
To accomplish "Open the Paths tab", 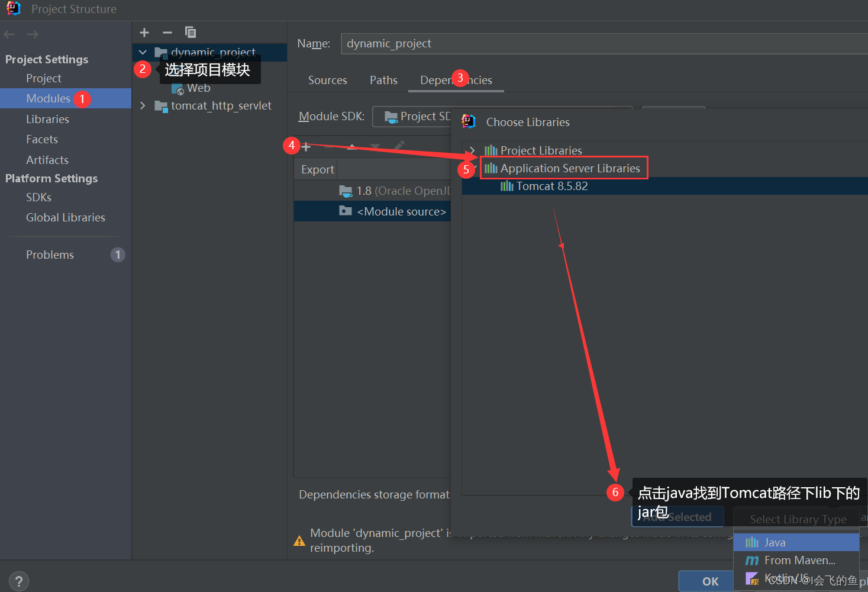I will click(383, 80).
